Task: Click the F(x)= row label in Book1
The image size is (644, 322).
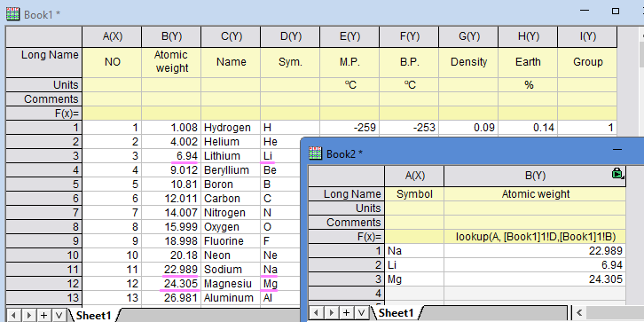Action: [43, 113]
